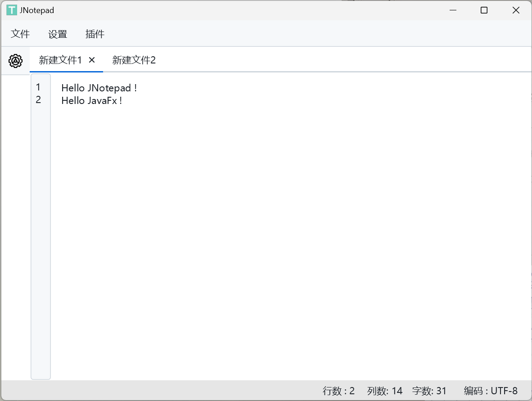Click line number 1 in the gutter
532x401 pixels.
[x=38, y=87]
